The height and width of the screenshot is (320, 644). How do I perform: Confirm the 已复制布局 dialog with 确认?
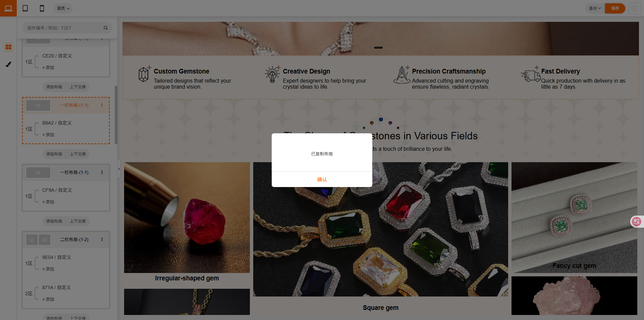pyautogui.click(x=322, y=179)
